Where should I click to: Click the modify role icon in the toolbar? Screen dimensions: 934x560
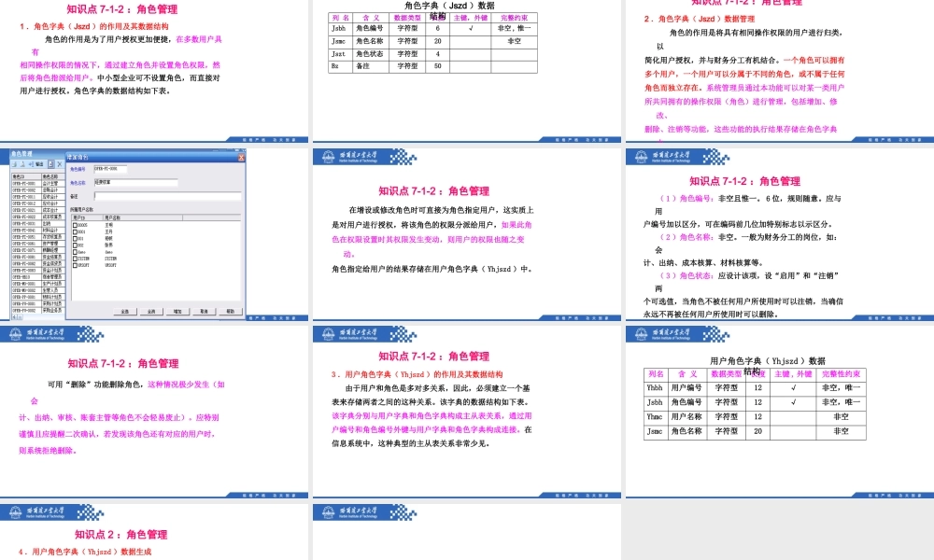[x=22, y=162]
